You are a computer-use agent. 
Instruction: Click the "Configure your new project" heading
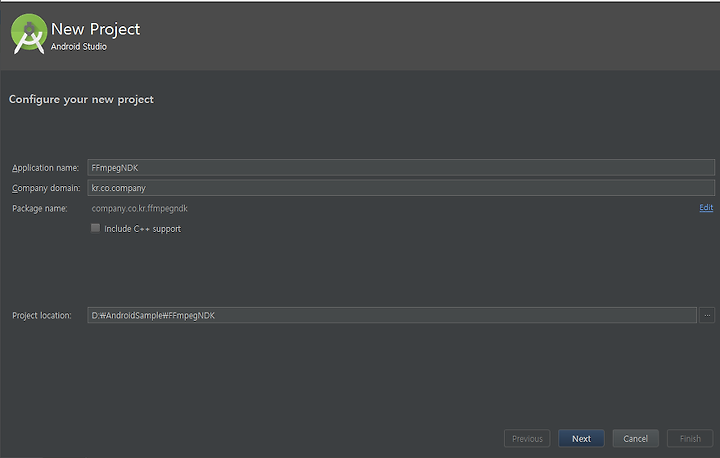(81, 100)
